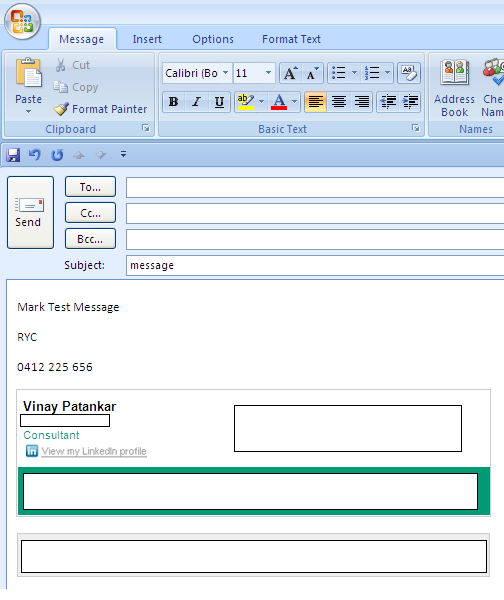Click the Paste clipboard icon
Screen dimensions: 504x600
click(29, 73)
